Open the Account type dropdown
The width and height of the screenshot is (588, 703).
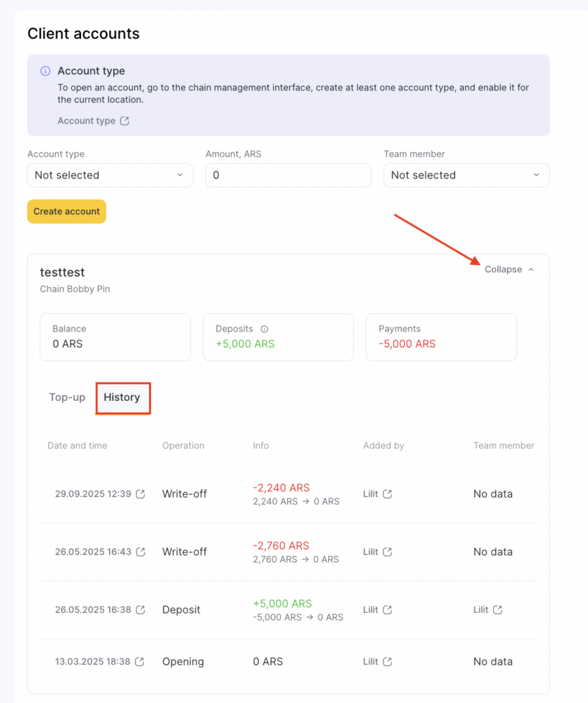(110, 175)
